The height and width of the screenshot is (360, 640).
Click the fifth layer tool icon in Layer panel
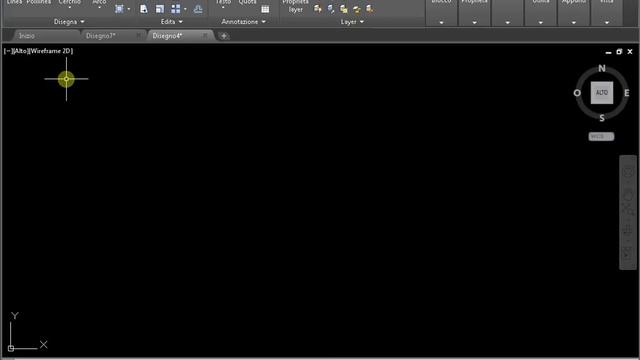tap(369, 9)
